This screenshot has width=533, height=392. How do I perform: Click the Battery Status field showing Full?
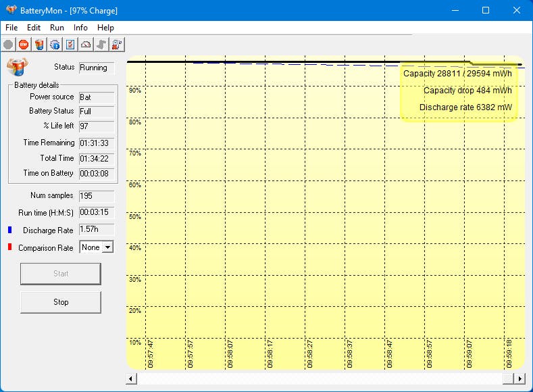tap(97, 112)
